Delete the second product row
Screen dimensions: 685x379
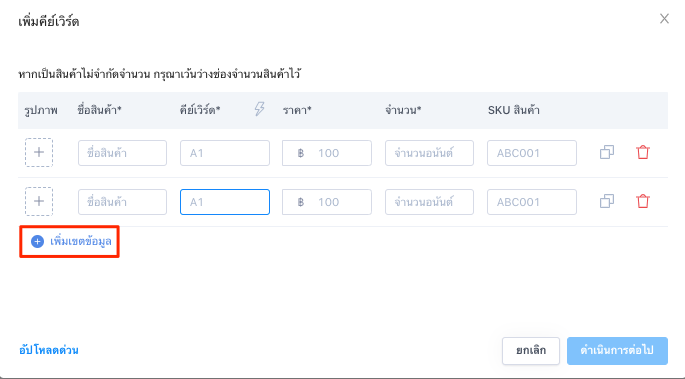[643, 201]
